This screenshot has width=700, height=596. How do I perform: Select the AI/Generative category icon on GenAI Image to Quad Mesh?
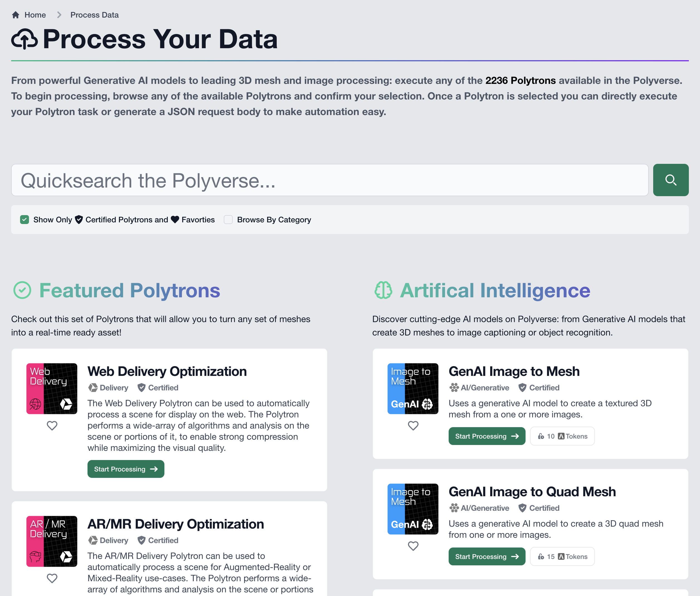454,508
